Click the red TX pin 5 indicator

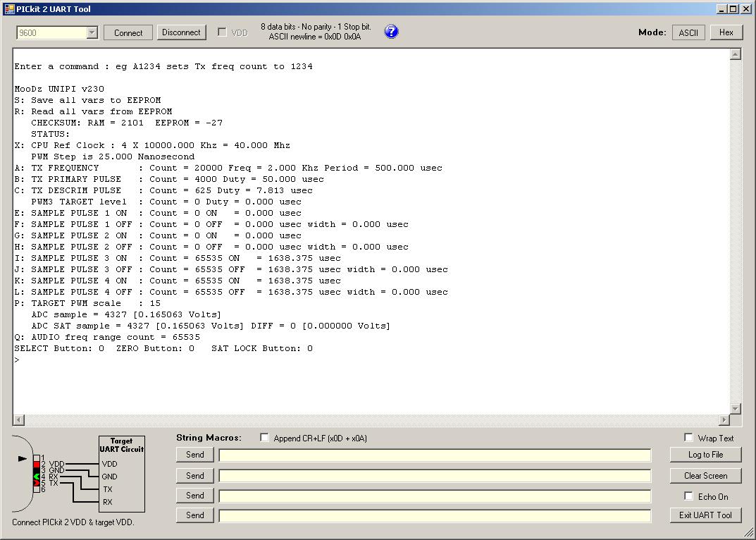tap(37, 483)
